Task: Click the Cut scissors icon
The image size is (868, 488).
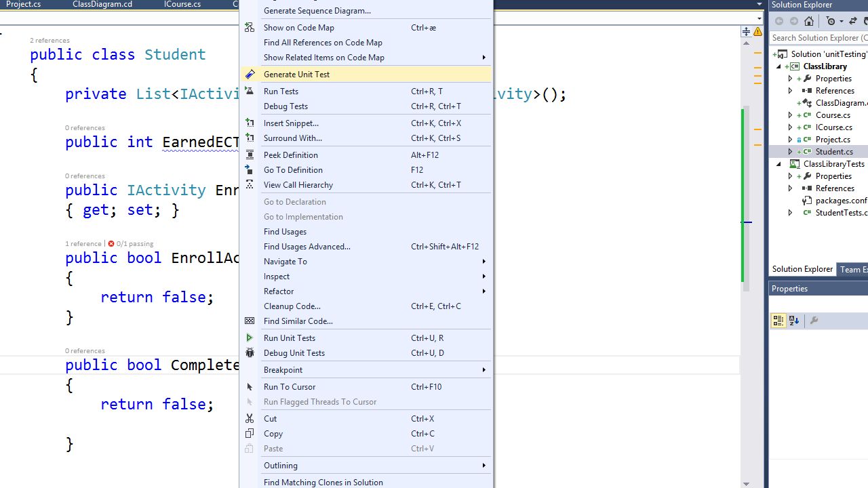Action: point(250,419)
